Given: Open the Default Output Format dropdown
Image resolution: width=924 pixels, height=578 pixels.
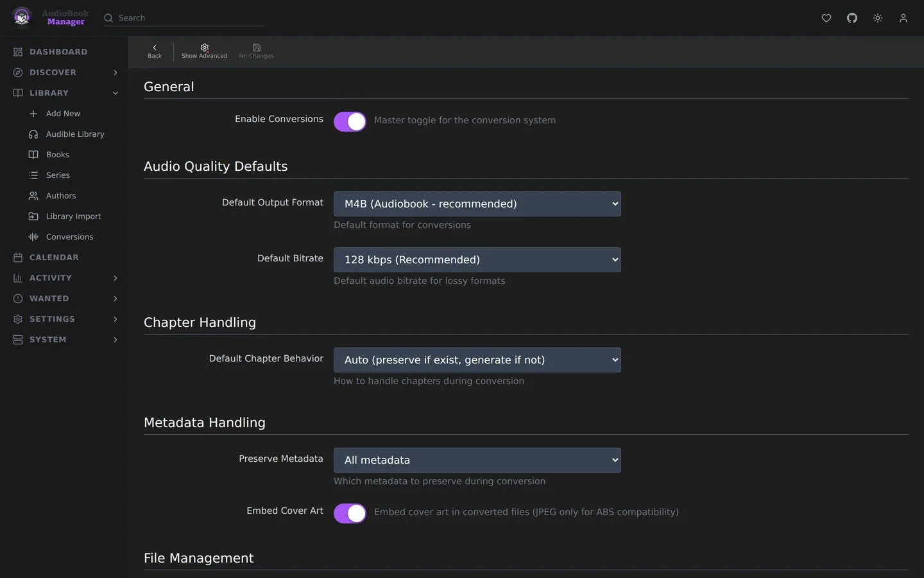Looking at the screenshot, I should [x=477, y=204].
